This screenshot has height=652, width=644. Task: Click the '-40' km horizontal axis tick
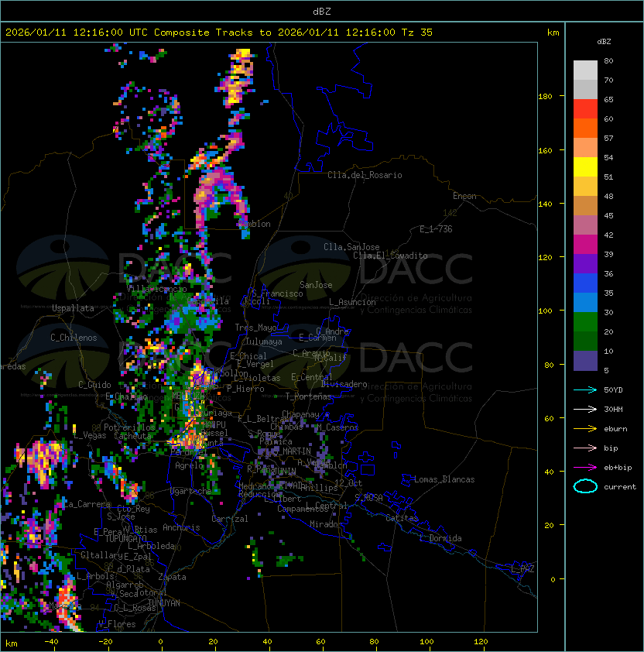pyautogui.click(x=52, y=642)
